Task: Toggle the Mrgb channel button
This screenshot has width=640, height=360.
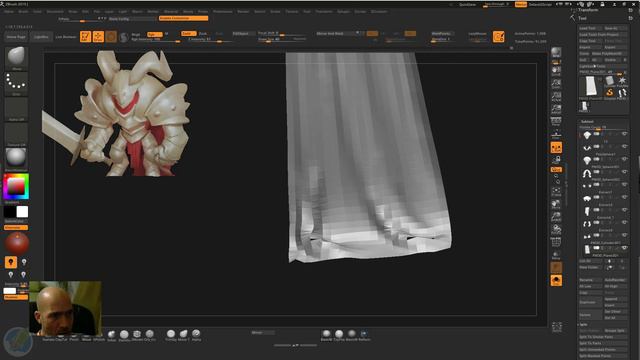Action: (x=136, y=35)
